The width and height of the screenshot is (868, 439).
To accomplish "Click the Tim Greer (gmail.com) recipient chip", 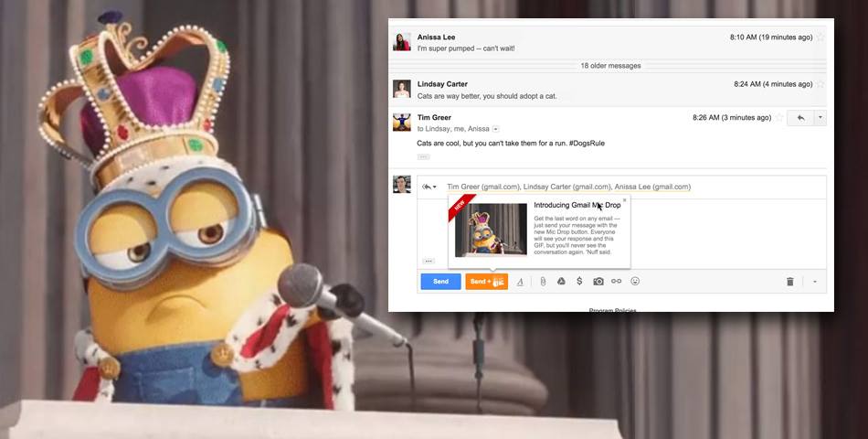I will coord(483,187).
